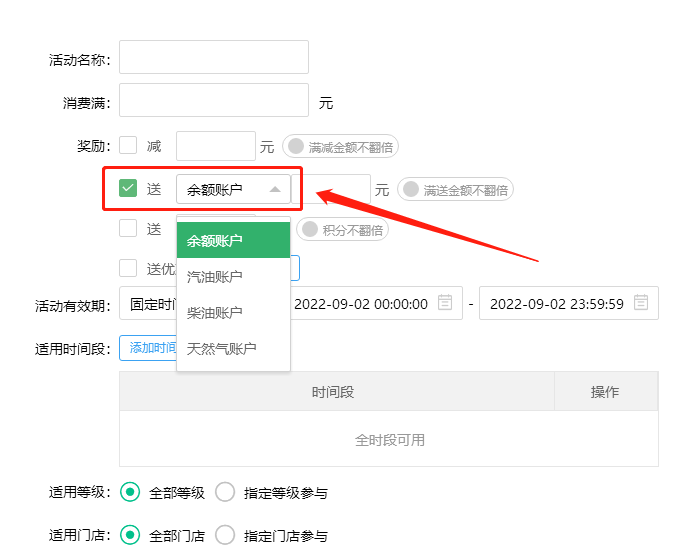Click calendar icon in start date field

tap(445, 303)
